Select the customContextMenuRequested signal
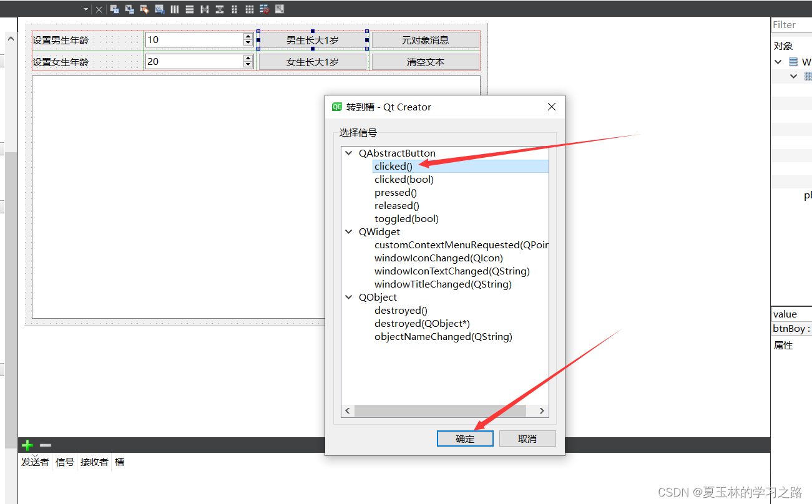Viewport: 812px width, 504px height. pos(461,245)
